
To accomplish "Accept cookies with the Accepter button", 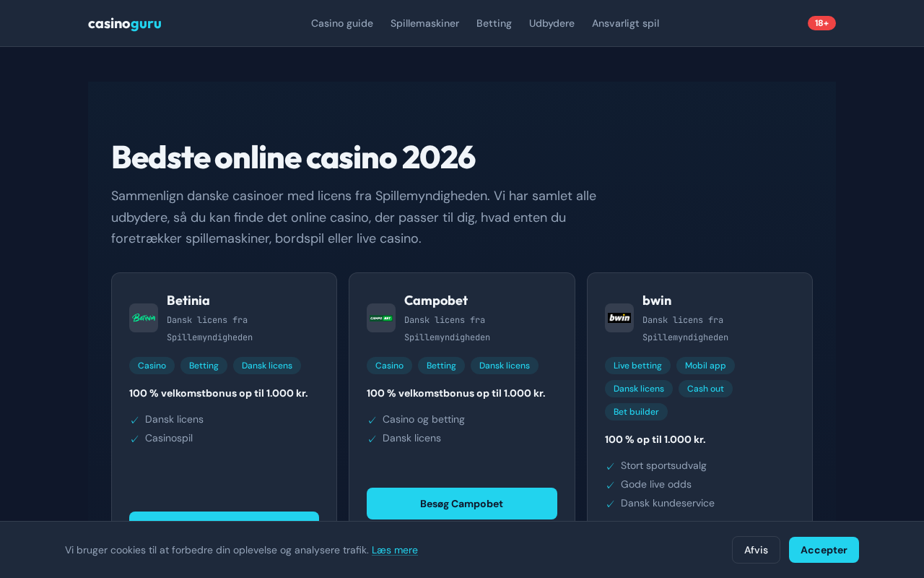I will click(x=824, y=550).
